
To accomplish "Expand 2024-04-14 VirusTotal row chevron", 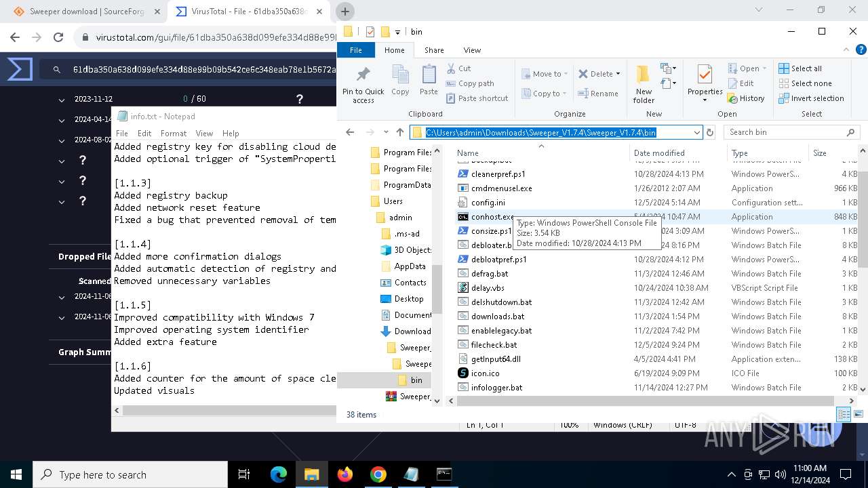I will (x=62, y=120).
